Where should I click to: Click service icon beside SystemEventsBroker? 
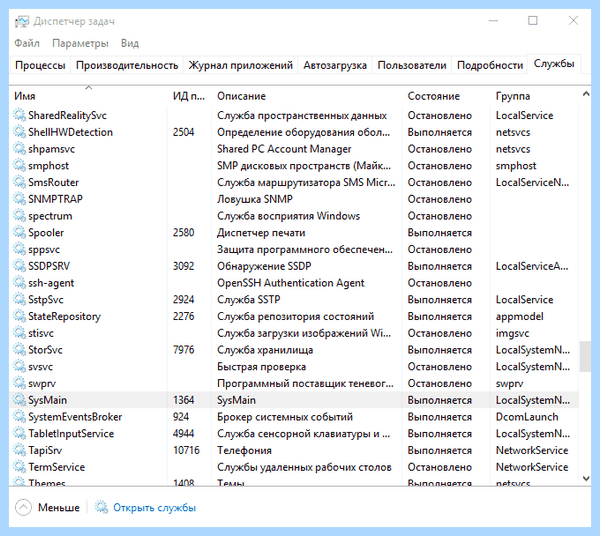pos(20,417)
